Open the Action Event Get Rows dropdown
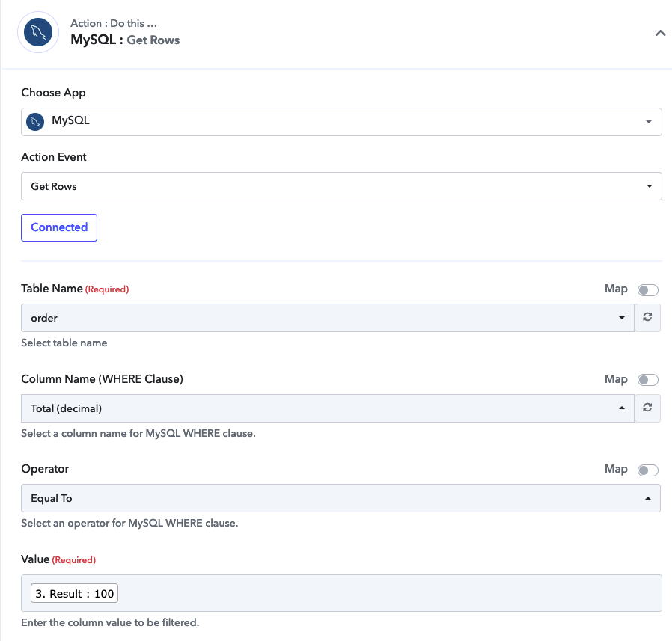This screenshot has height=641, width=672. [341, 186]
